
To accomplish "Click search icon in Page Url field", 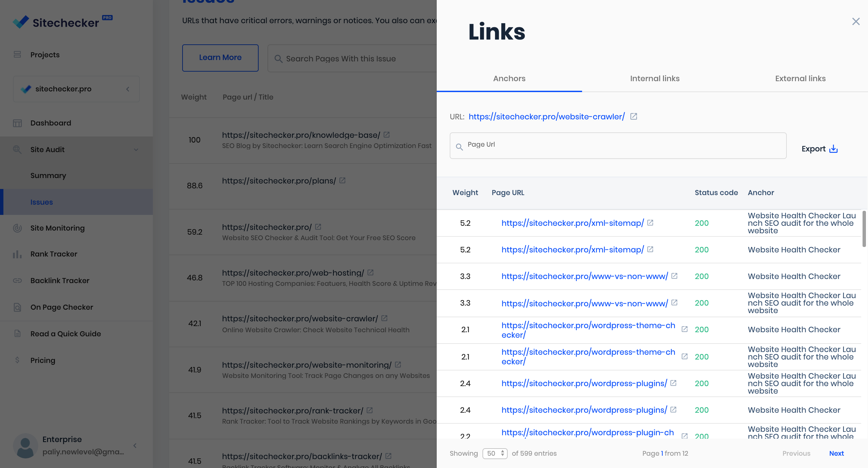I will 460,147.
